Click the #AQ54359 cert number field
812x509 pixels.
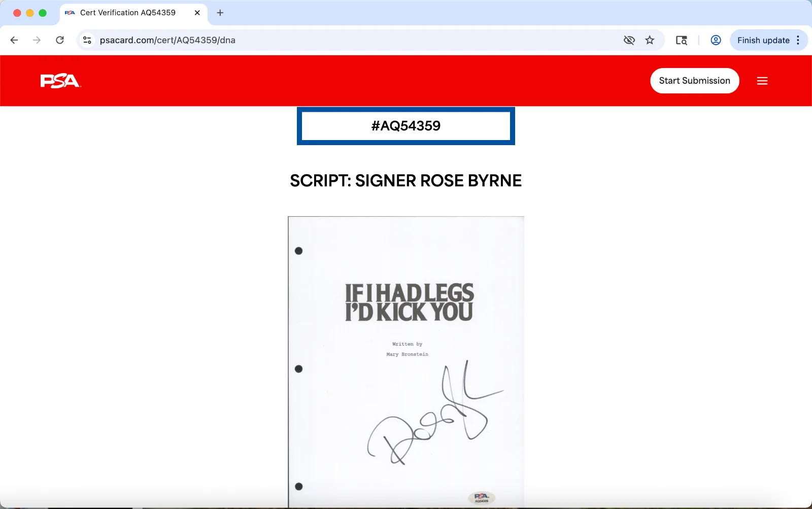[406, 126]
